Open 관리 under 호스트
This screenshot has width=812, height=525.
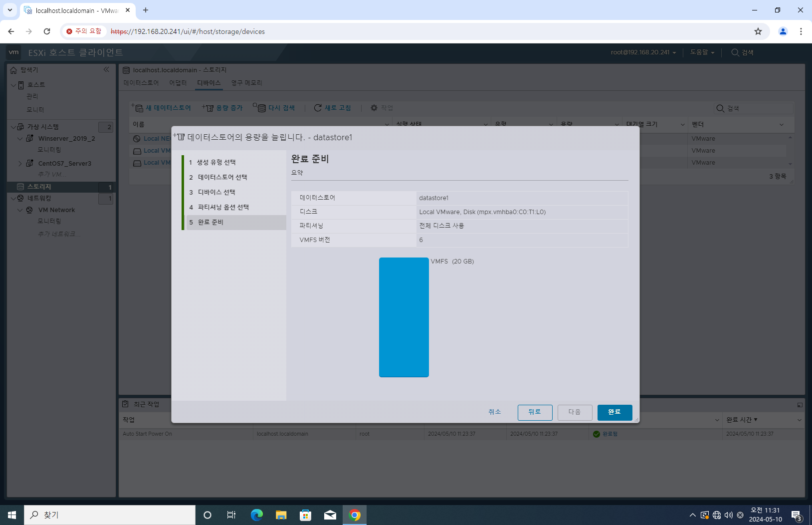32,96
